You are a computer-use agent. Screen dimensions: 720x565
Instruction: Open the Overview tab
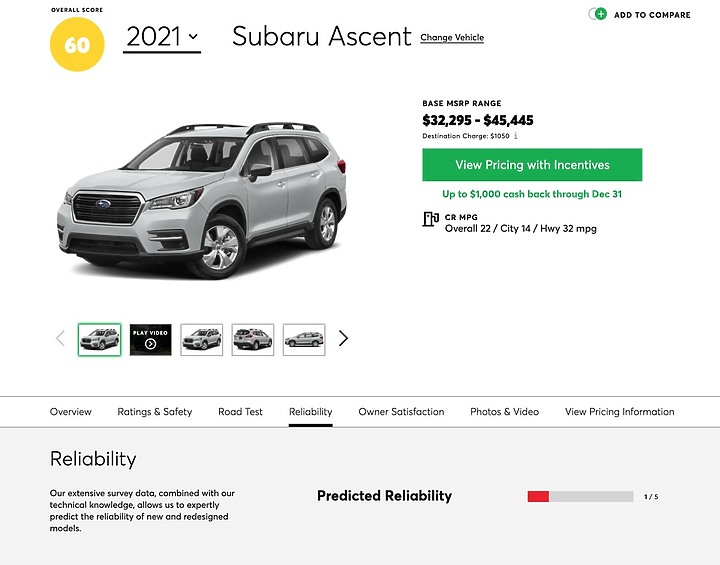pyautogui.click(x=71, y=412)
